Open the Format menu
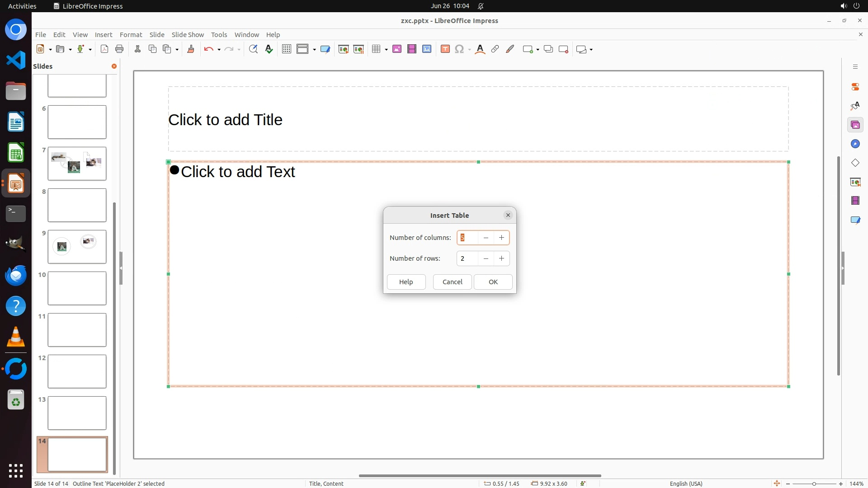The image size is (868, 488). coord(131,34)
